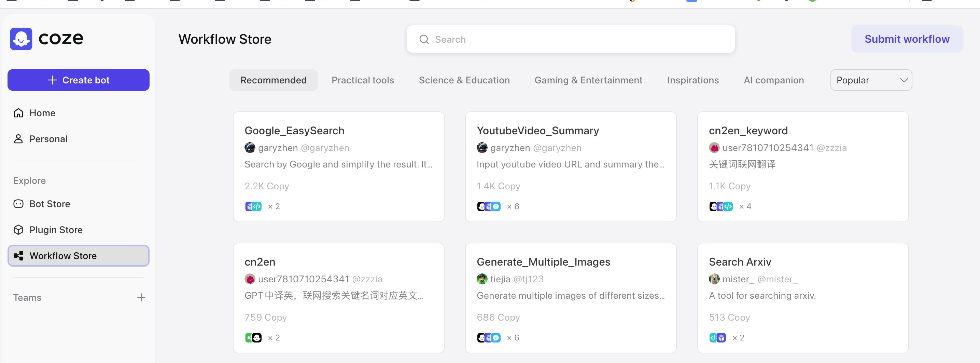The image size is (980, 363).
Task: Select the Gaming & Entertainment tab
Action: [588, 80]
